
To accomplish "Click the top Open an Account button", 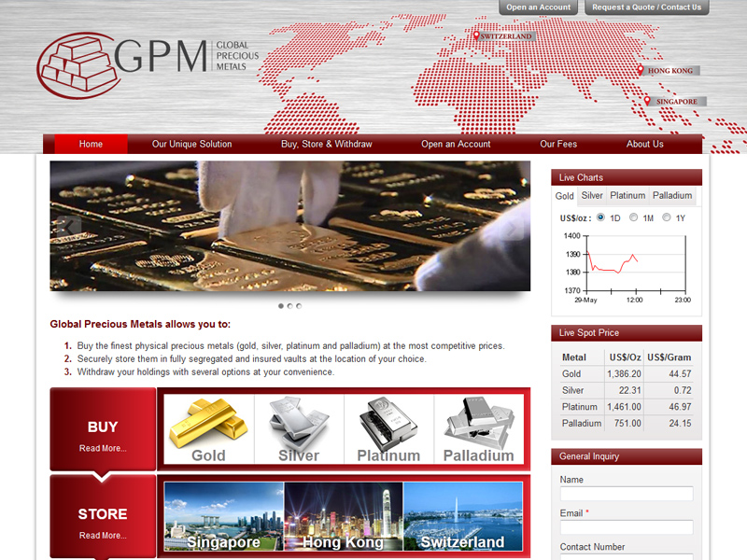I will coord(539,7).
